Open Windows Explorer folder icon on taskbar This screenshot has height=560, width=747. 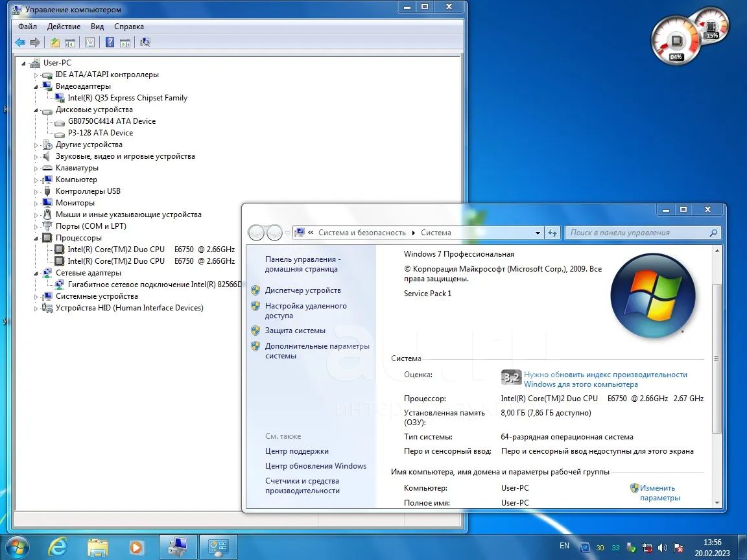pyautogui.click(x=98, y=547)
